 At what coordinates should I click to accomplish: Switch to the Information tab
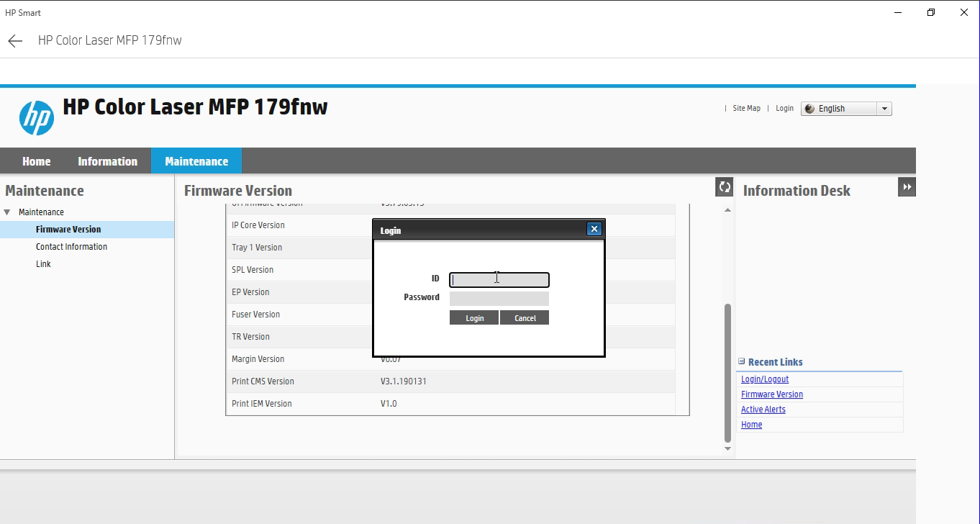click(x=108, y=161)
